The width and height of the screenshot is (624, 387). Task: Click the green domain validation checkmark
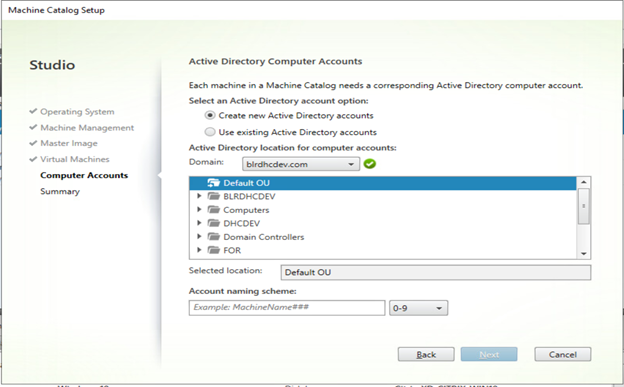370,164
